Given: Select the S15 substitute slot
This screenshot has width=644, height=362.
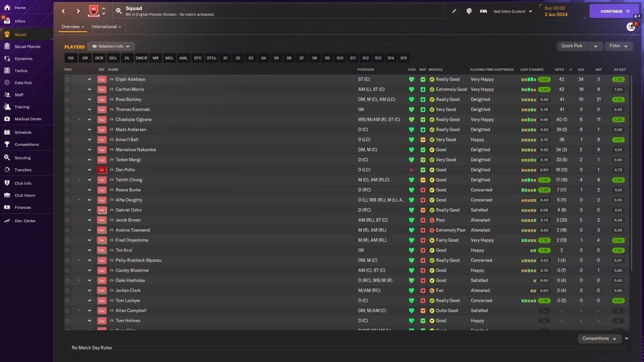Looking at the screenshot, I should 404,58.
